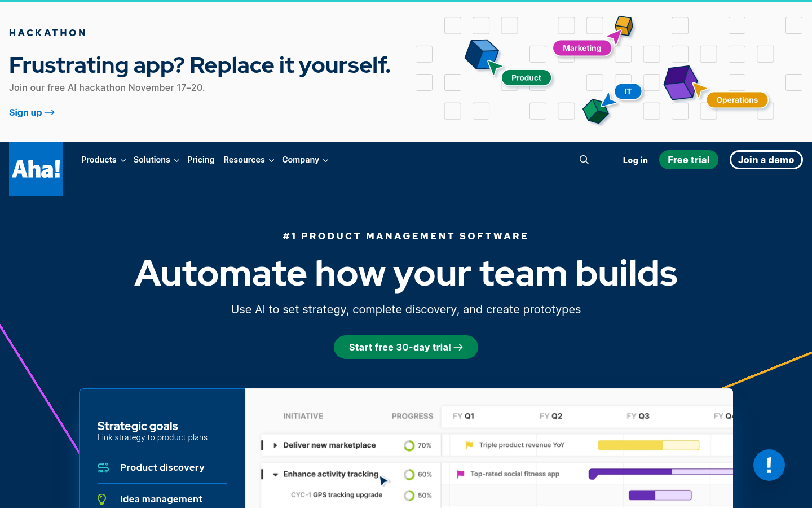Select the Strategic goals tab

[x=162, y=431]
